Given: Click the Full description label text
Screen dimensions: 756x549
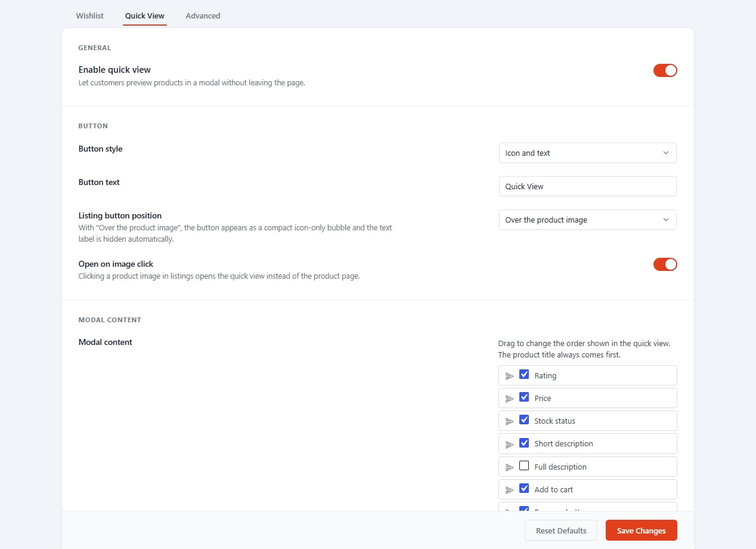Looking at the screenshot, I should (560, 467).
